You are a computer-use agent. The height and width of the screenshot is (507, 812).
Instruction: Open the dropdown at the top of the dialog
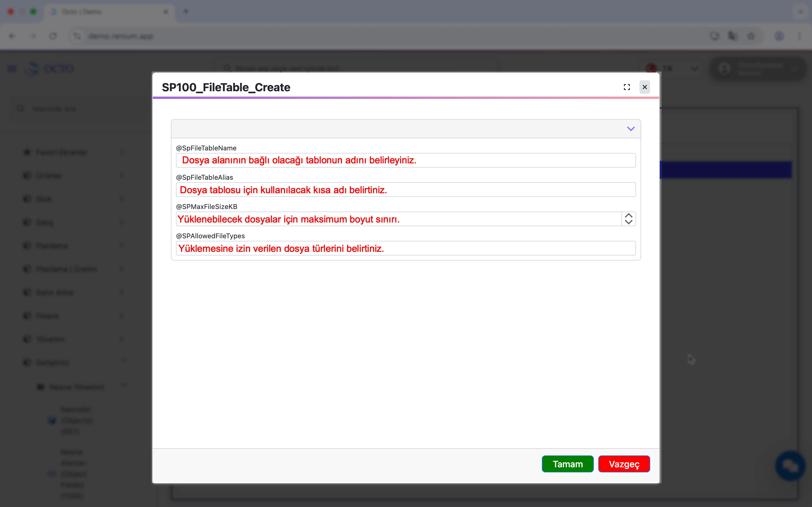(630, 128)
